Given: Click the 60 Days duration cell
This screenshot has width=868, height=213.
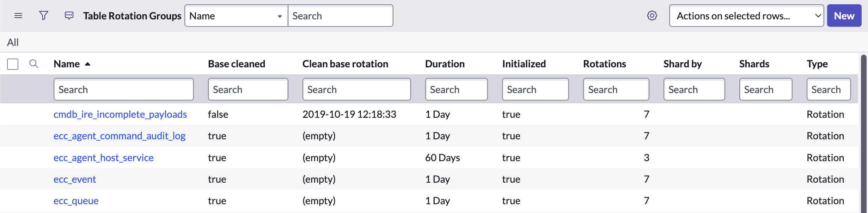Looking at the screenshot, I should [x=442, y=158].
